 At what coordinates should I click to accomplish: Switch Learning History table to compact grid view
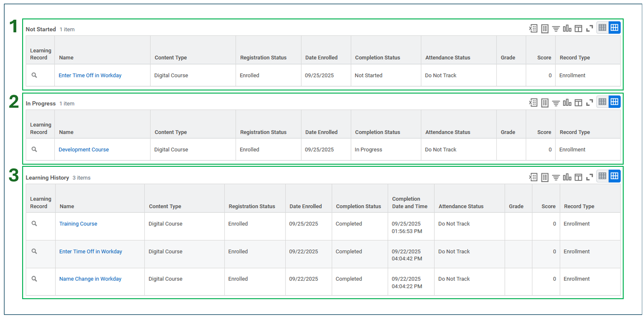pyautogui.click(x=602, y=176)
